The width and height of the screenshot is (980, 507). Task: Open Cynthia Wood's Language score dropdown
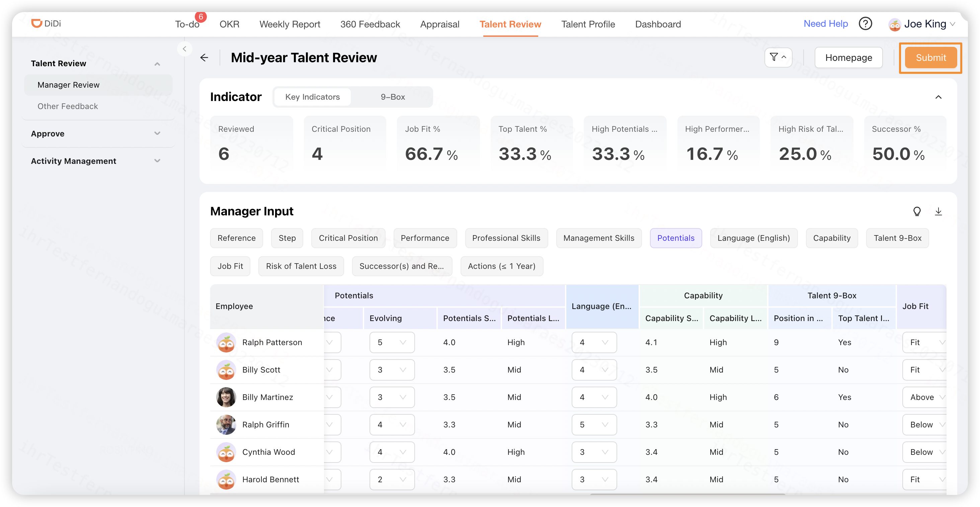pos(594,452)
